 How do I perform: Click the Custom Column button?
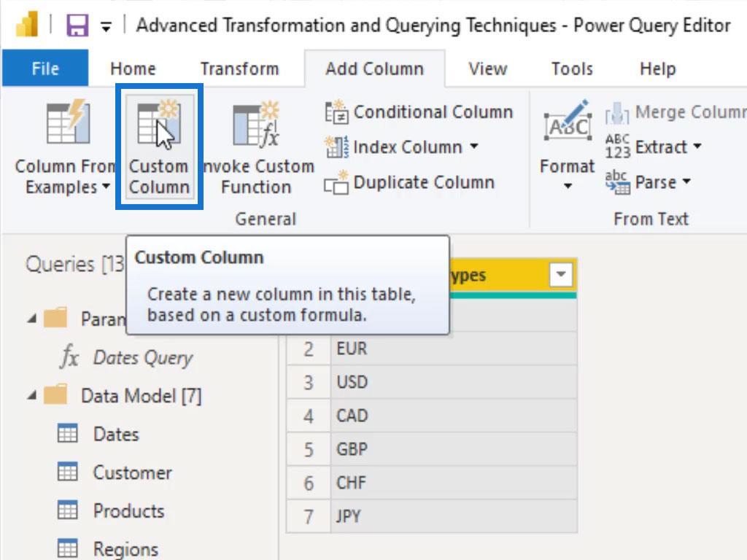[159, 147]
